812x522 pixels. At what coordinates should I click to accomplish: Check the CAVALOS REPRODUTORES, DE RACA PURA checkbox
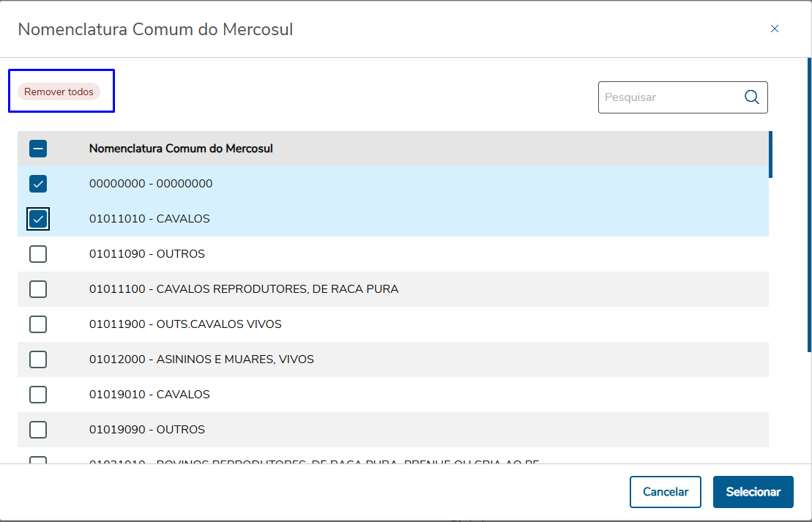38,289
